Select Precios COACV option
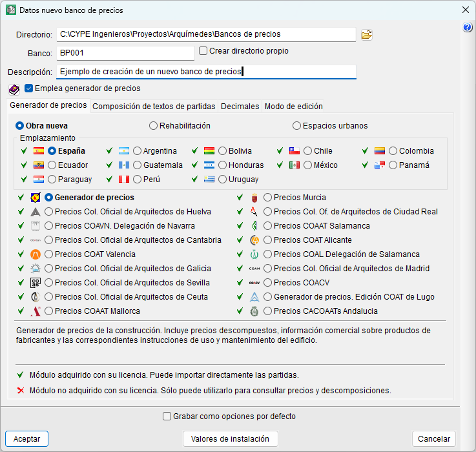The height and width of the screenshot is (452, 476). coord(268,283)
